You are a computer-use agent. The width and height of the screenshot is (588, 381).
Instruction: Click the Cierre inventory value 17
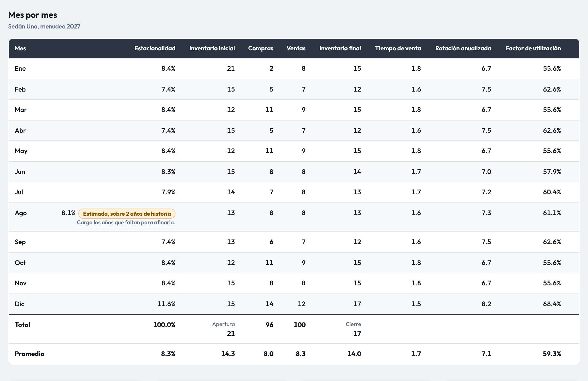[x=357, y=333]
